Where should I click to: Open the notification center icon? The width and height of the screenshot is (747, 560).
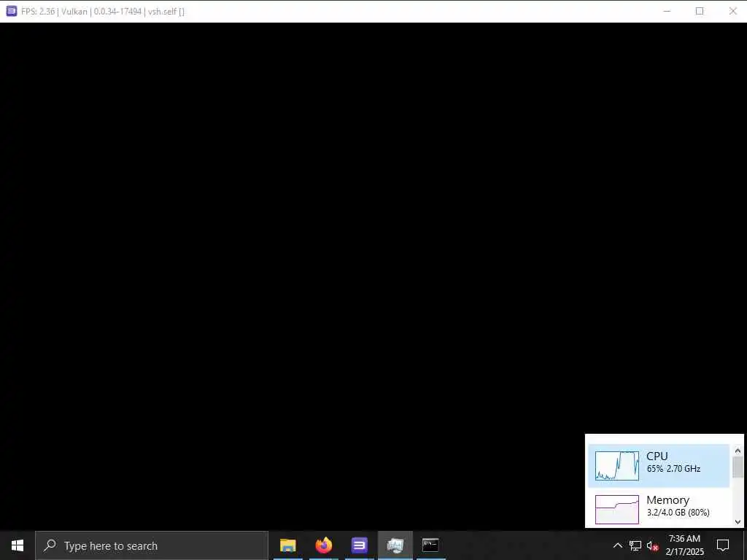[x=723, y=545]
